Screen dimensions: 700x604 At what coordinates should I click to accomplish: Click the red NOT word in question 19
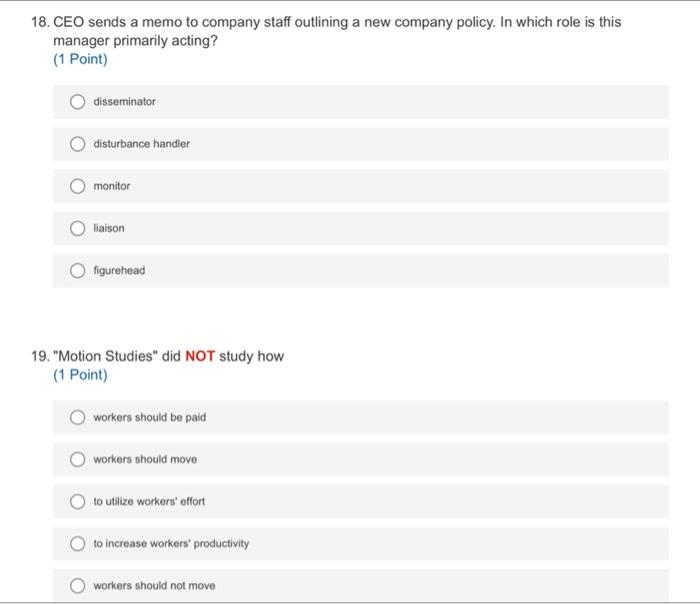tap(200, 356)
